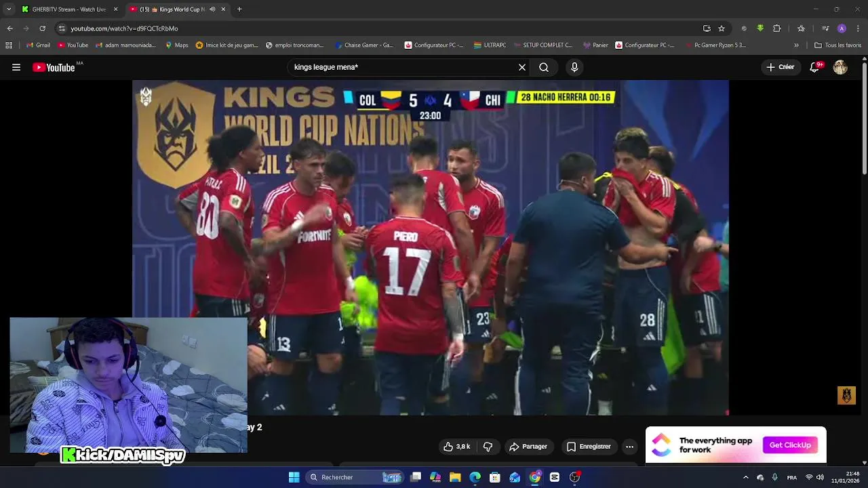Open more actions three-dot menu
This screenshot has height=488, width=868.
pyautogui.click(x=629, y=447)
